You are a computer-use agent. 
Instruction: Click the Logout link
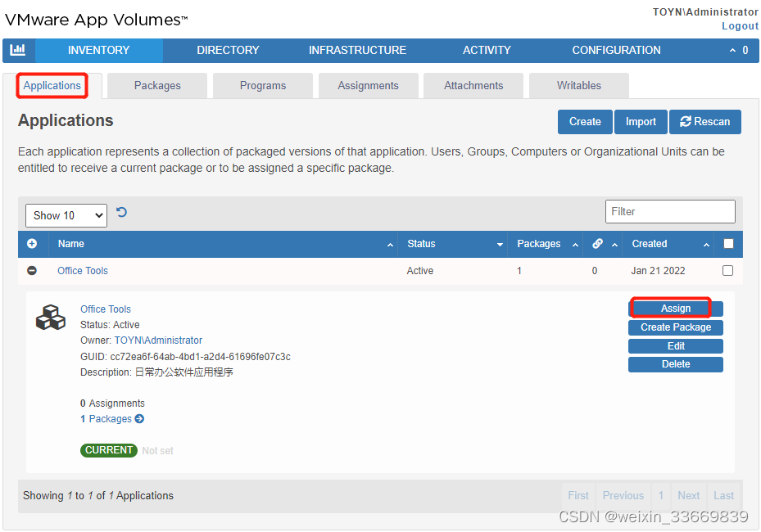[740, 26]
